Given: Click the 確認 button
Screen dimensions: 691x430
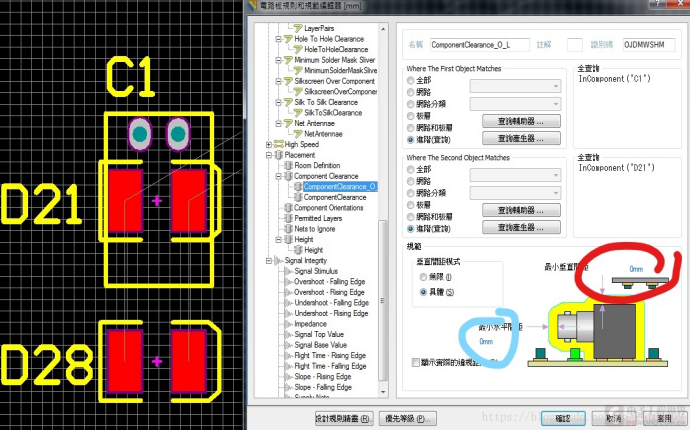Looking at the screenshot, I should [x=562, y=418].
